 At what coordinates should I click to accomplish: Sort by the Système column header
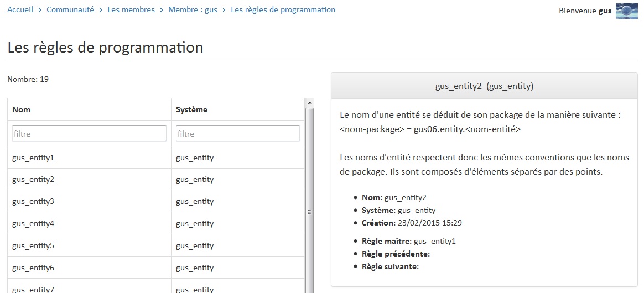pyautogui.click(x=238, y=109)
